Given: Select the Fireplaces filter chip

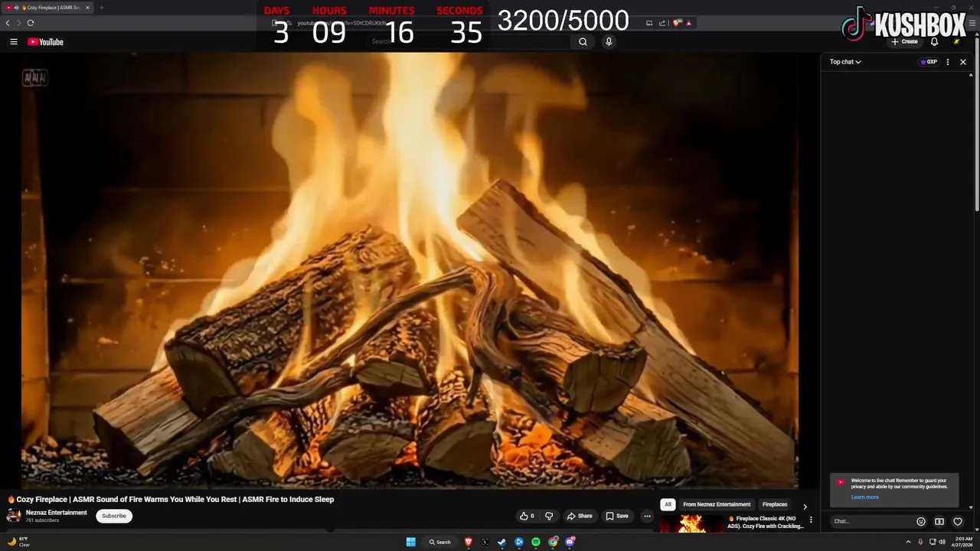Looking at the screenshot, I should pyautogui.click(x=775, y=504).
